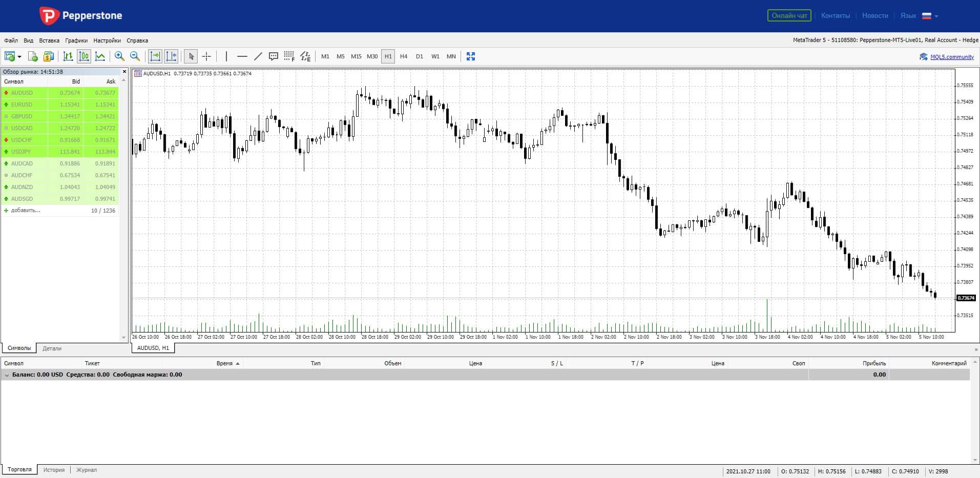Select the GBPUSD symbol row
The height and width of the screenshot is (478, 980).
pyautogui.click(x=60, y=116)
